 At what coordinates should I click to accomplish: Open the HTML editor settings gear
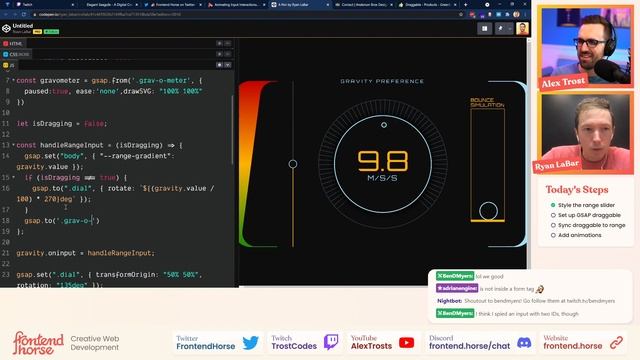click(219, 43)
